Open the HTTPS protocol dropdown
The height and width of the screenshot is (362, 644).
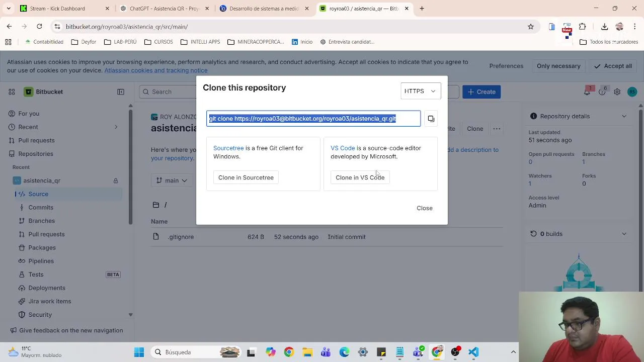click(x=421, y=91)
